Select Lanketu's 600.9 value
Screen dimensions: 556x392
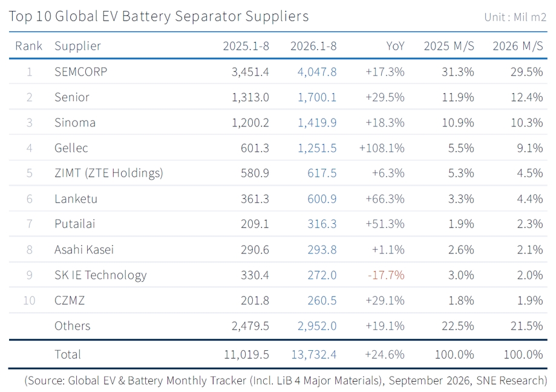[x=322, y=199]
